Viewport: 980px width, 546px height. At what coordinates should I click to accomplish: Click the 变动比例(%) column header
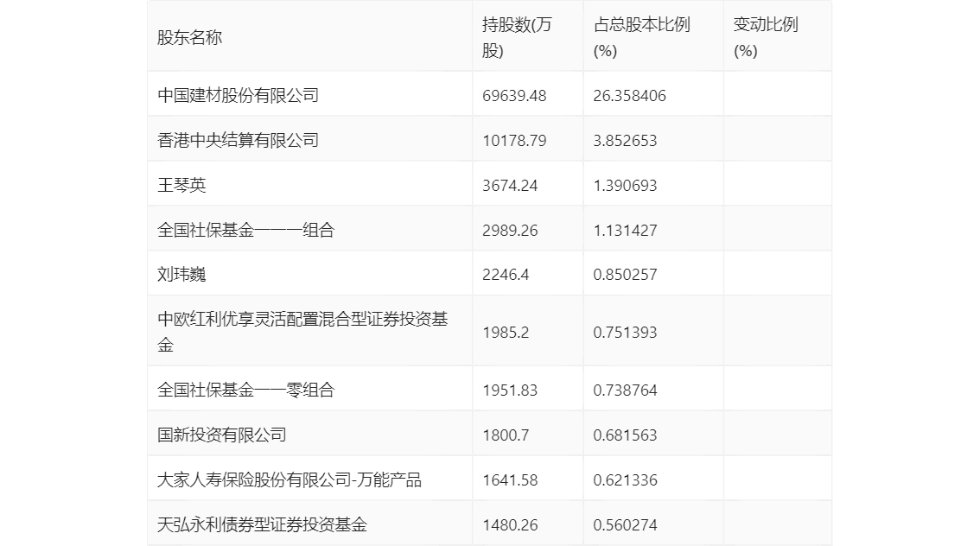(x=766, y=37)
